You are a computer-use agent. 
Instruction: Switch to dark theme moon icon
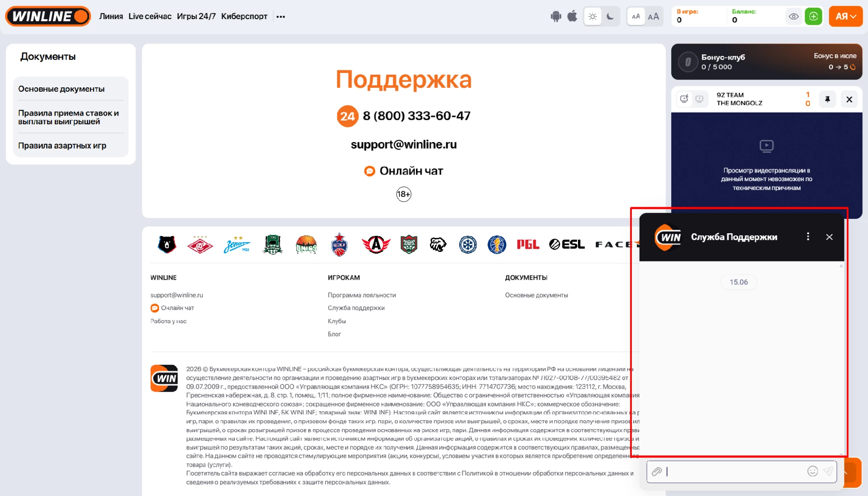610,17
